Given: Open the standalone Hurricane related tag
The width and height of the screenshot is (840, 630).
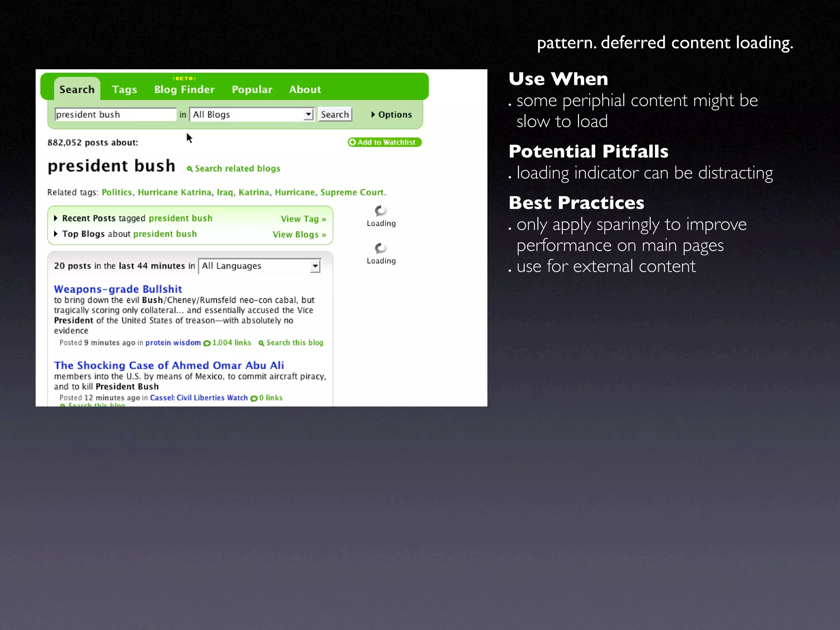Looking at the screenshot, I should [295, 192].
